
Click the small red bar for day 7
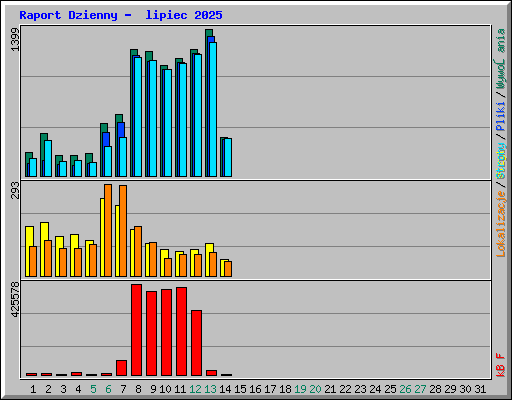pos(121,368)
